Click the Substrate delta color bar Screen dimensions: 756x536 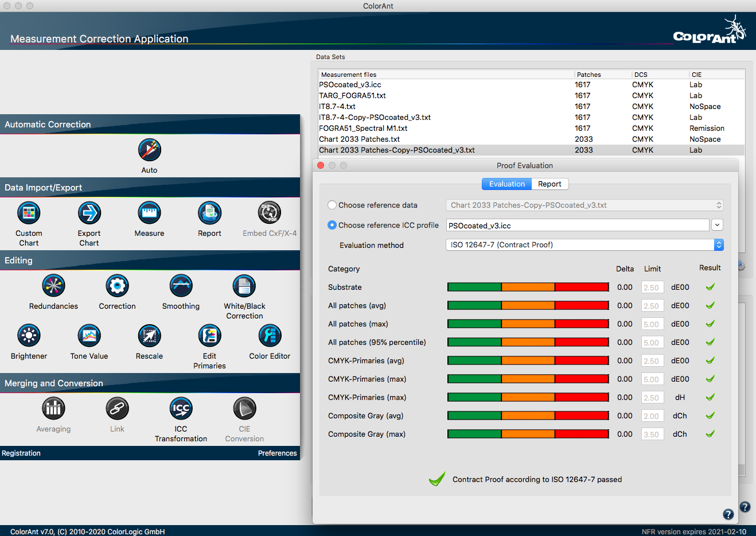point(528,287)
